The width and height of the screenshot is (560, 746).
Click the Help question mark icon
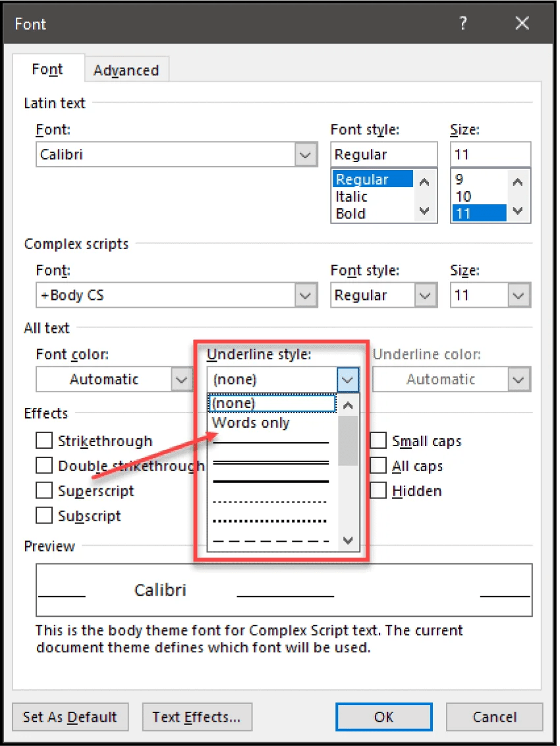point(463,23)
